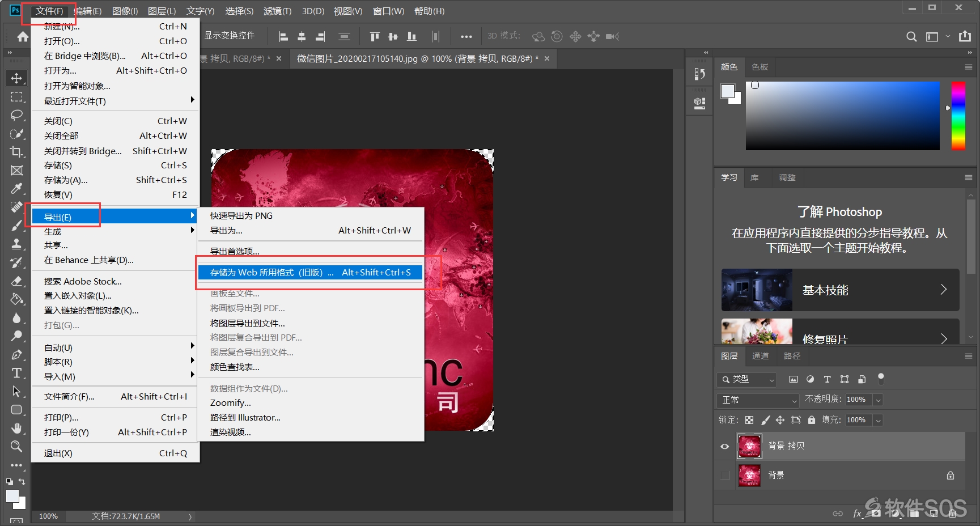Image resolution: width=980 pixels, height=526 pixels.
Task: Select the Frame tool
Action: point(16,170)
